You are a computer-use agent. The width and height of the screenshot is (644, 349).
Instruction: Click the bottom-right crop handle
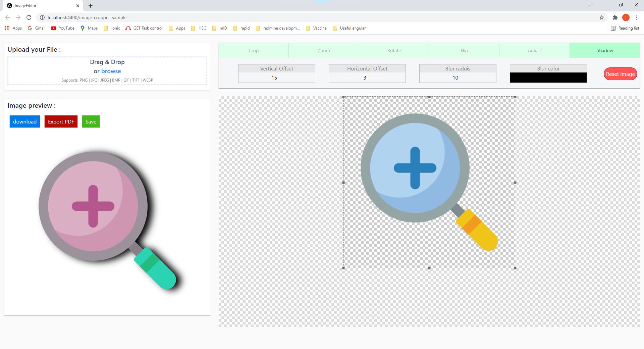coord(515,268)
